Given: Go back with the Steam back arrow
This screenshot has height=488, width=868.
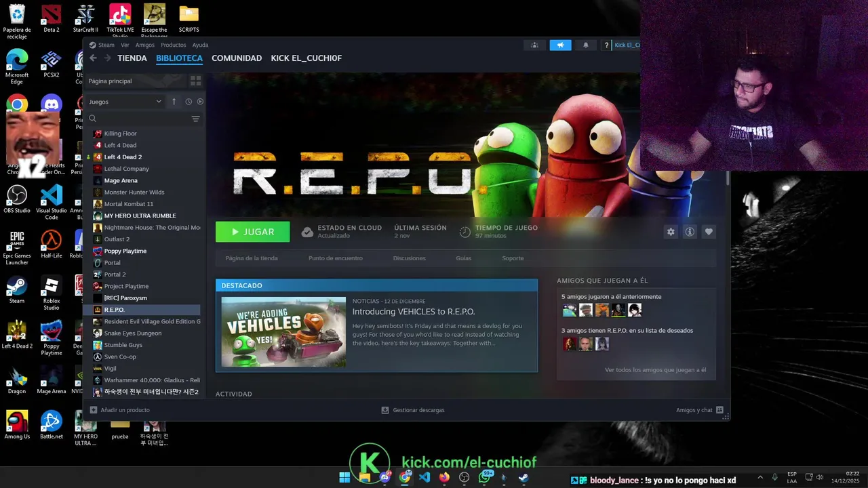Looking at the screenshot, I should [x=93, y=58].
